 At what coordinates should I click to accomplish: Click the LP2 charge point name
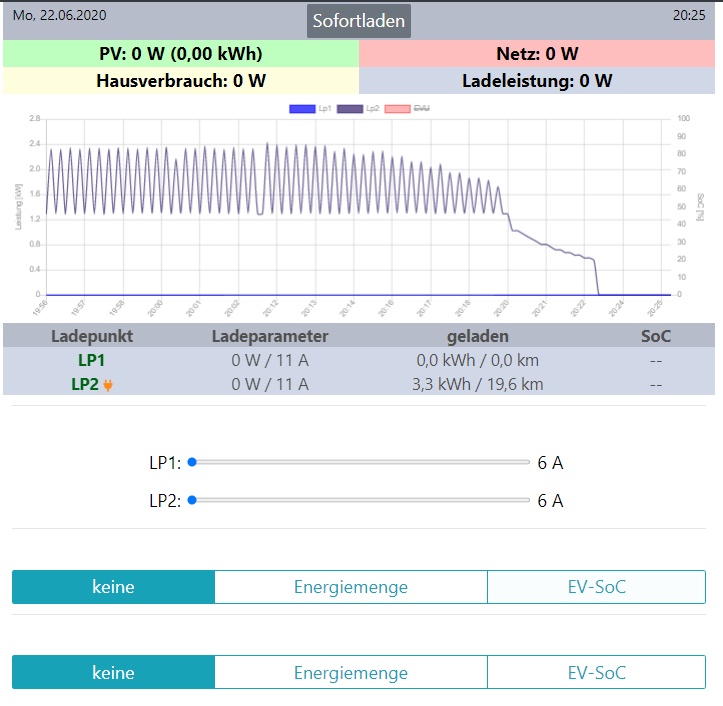pos(84,384)
